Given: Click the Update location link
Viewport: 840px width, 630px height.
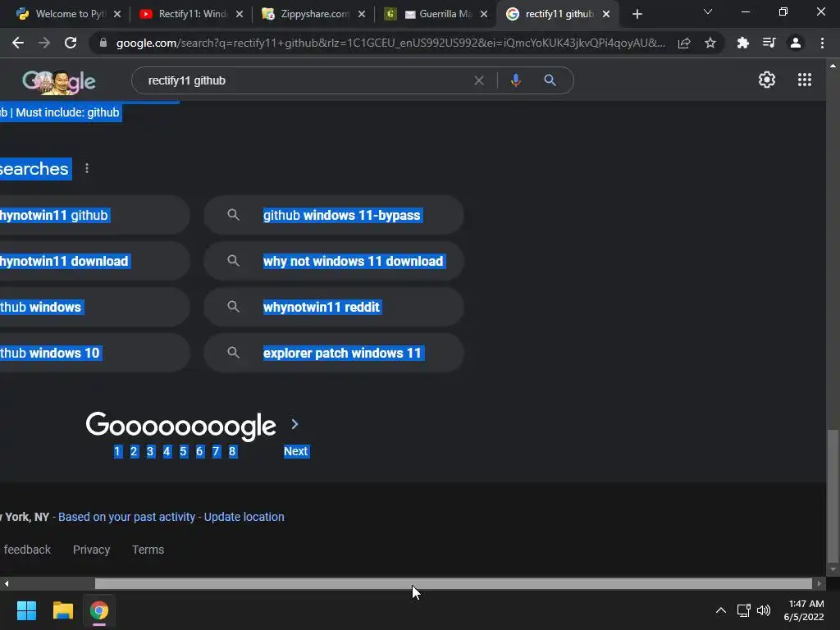Looking at the screenshot, I should 244,517.
